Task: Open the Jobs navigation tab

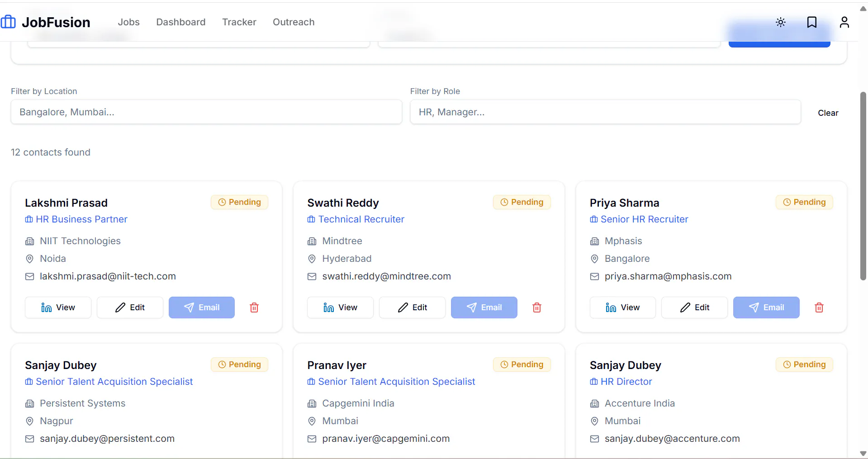Action: [x=128, y=22]
